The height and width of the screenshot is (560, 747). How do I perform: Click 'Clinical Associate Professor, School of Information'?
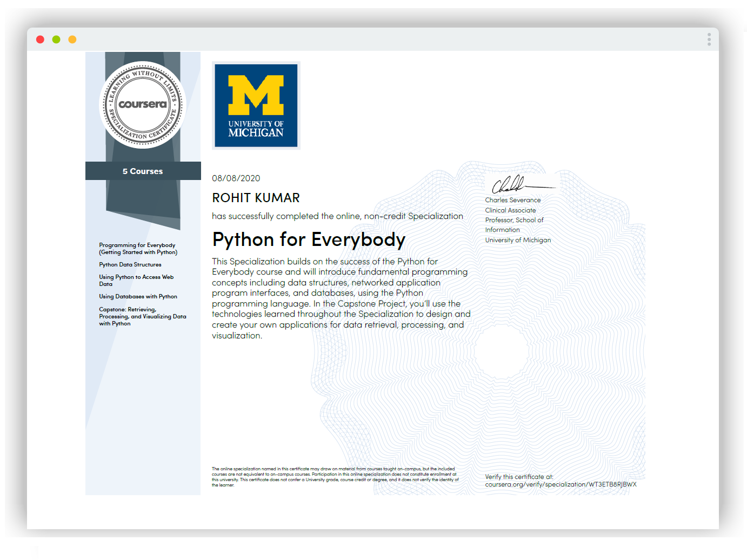point(515,220)
